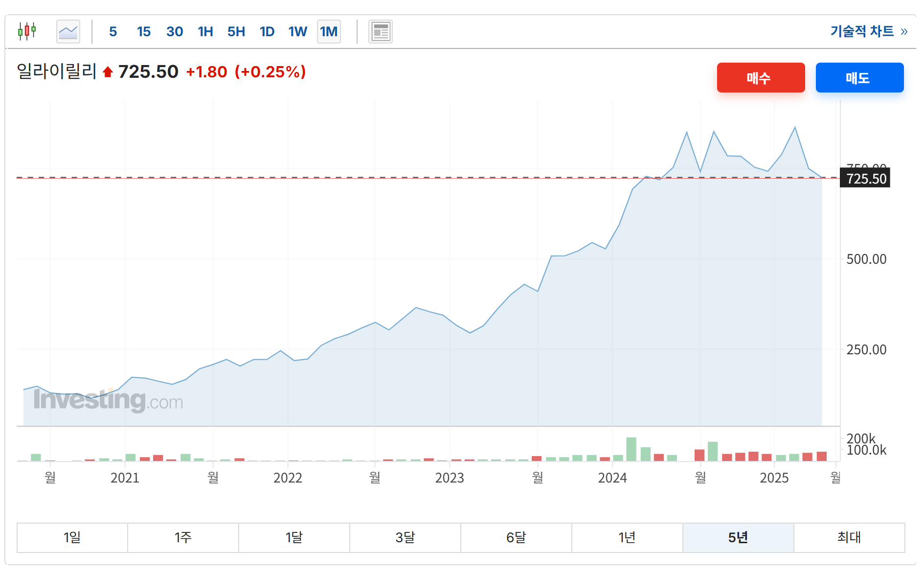The image size is (924, 575).
Task: Click the blue 매도 button
Action: tap(859, 77)
